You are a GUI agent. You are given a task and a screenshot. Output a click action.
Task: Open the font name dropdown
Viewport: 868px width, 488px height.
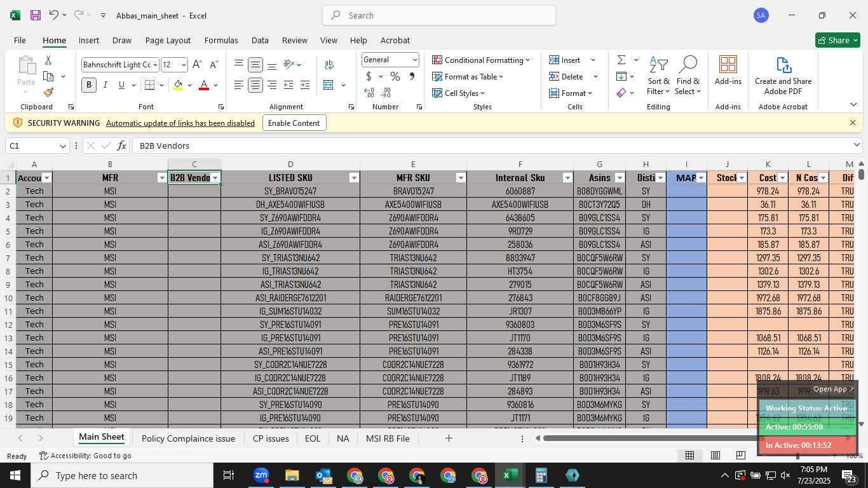pyautogui.click(x=154, y=65)
